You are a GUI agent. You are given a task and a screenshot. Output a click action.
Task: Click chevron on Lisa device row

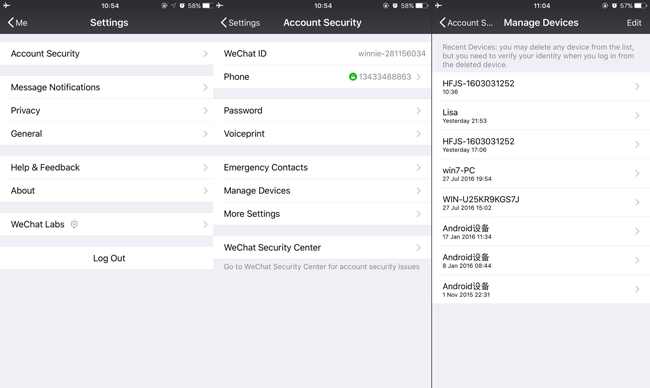pyautogui.click(x=638, y=116)
